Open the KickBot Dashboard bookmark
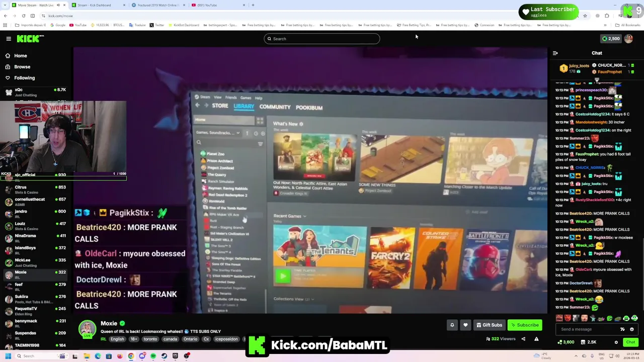The height and width of the screenshot is (362, 644). (x=183, y=25)
